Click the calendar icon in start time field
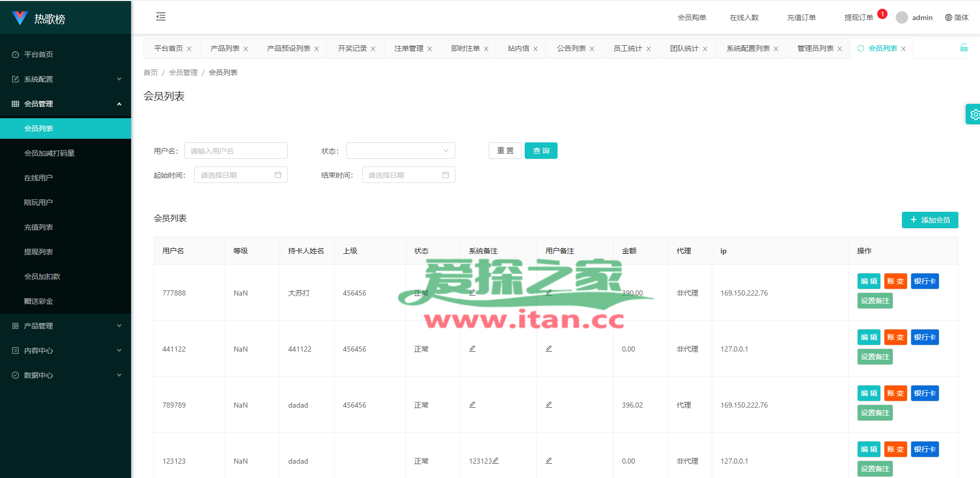980x478 pixels. click(x=278, y=175)
